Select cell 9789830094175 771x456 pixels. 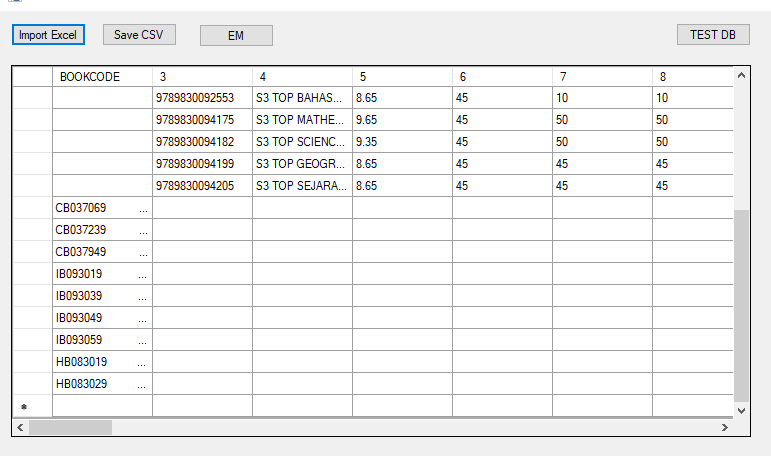coord(203,120)
